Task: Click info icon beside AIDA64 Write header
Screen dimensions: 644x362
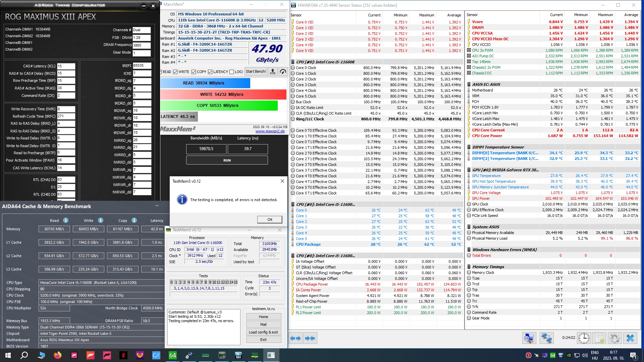Action: pyautogui.click(x=101, y=220)
